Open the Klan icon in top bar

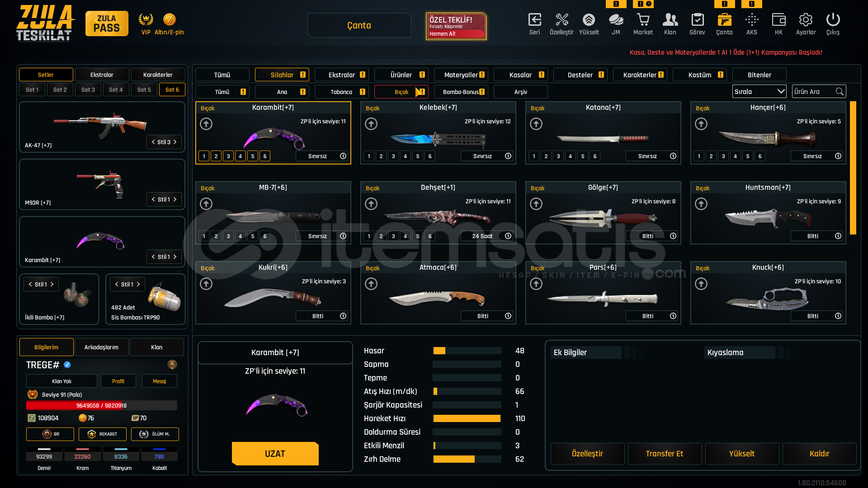tap(670, 20)
